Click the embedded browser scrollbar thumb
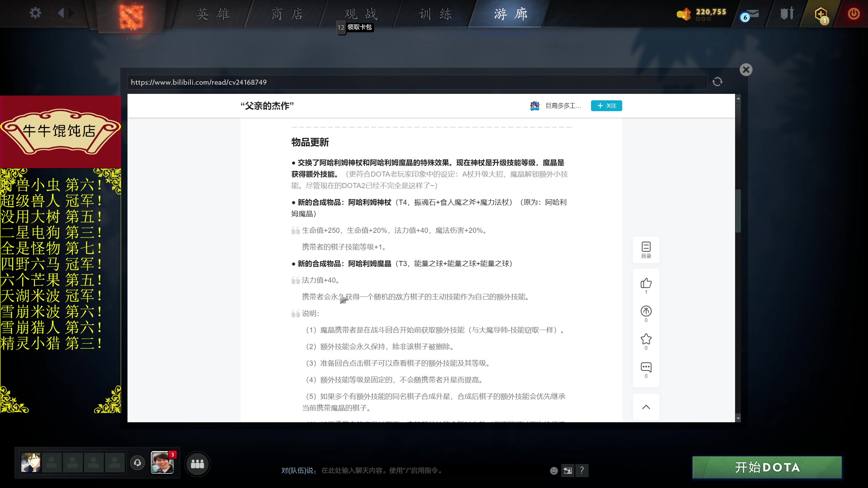The height and width of the screenshot is (488, 868). coord(738,210)
